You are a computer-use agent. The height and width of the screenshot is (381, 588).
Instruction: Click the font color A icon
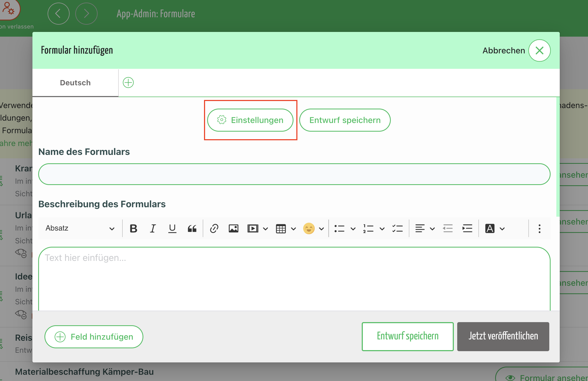[490, 228]
